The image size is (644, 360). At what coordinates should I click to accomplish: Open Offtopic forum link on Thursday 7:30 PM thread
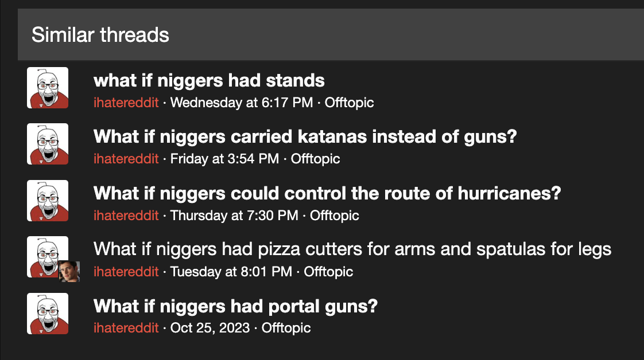(334, 216)
